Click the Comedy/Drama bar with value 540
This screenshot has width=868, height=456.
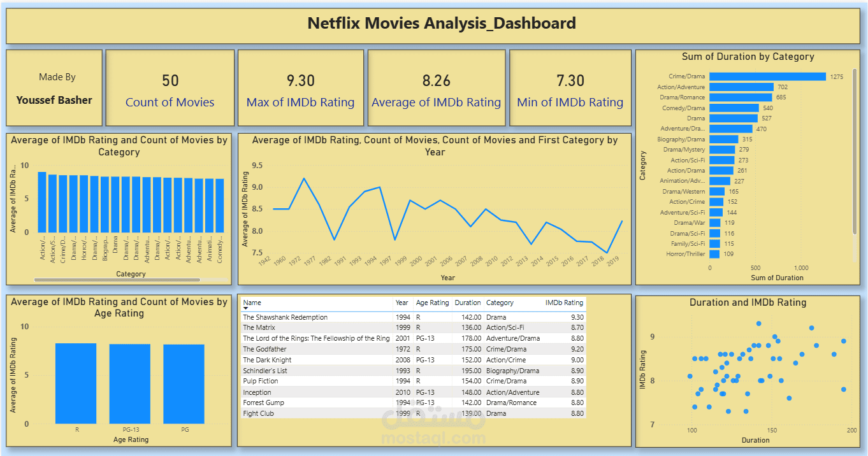(x=734, y=108)
